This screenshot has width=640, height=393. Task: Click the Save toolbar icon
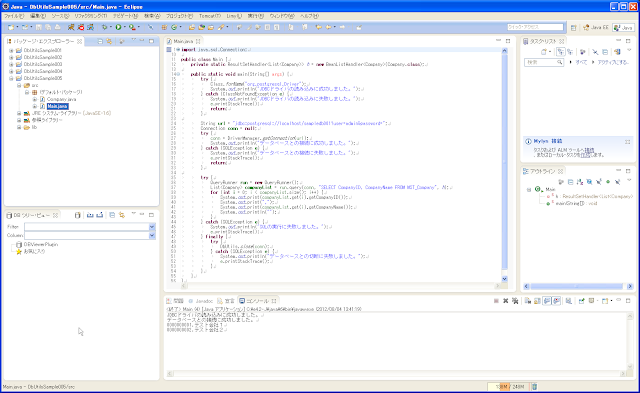(39, 27)
